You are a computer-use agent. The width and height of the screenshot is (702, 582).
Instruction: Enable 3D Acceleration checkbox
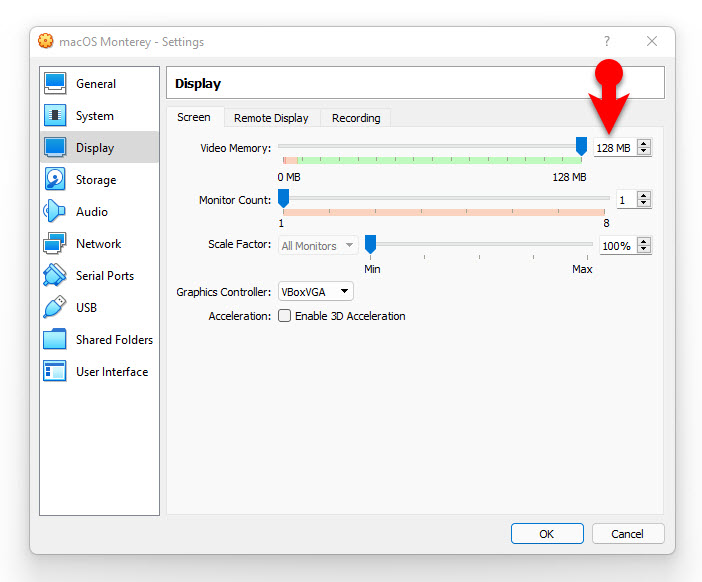coord(284,316)
